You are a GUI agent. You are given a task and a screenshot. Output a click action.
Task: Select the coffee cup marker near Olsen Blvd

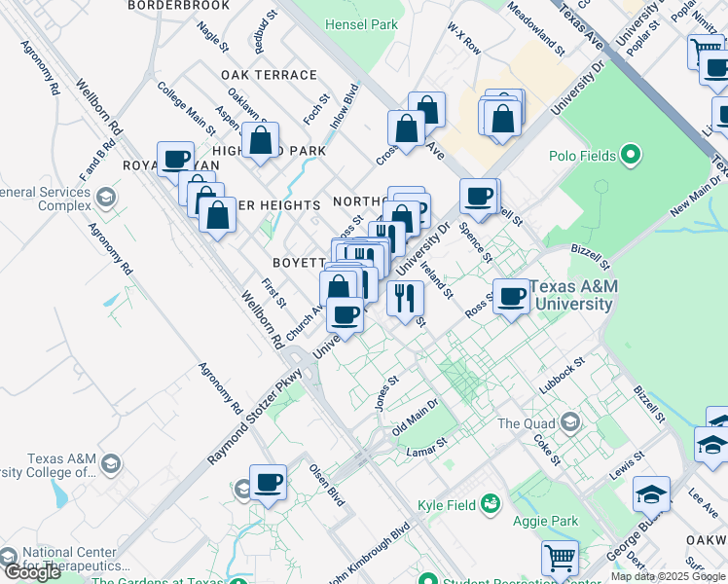[x=268, y=484]
